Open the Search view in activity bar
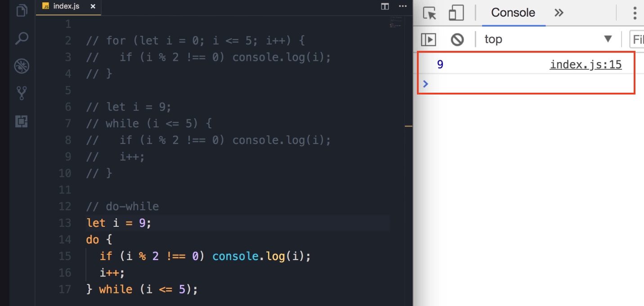Screen dimensions: 644x306 (22, 39)
